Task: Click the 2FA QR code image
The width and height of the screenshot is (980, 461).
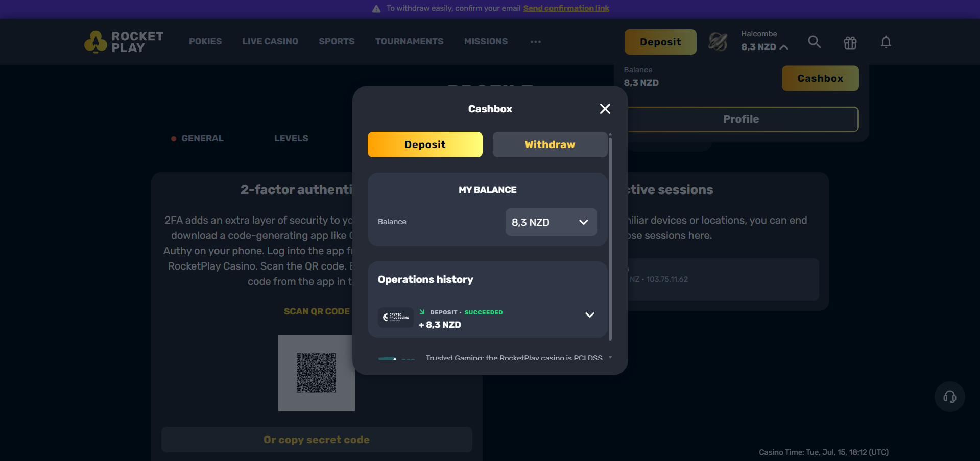Action: point(317,373)
